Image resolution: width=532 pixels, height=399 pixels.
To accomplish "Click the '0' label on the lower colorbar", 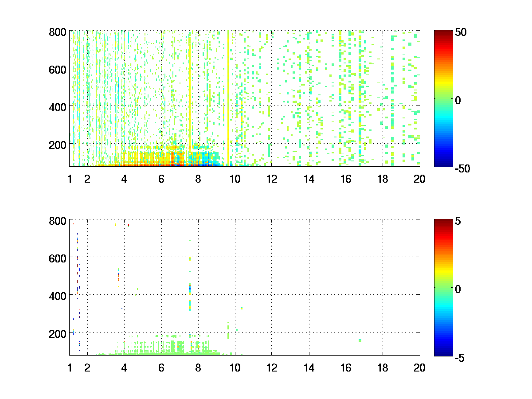I will (458, 289).
